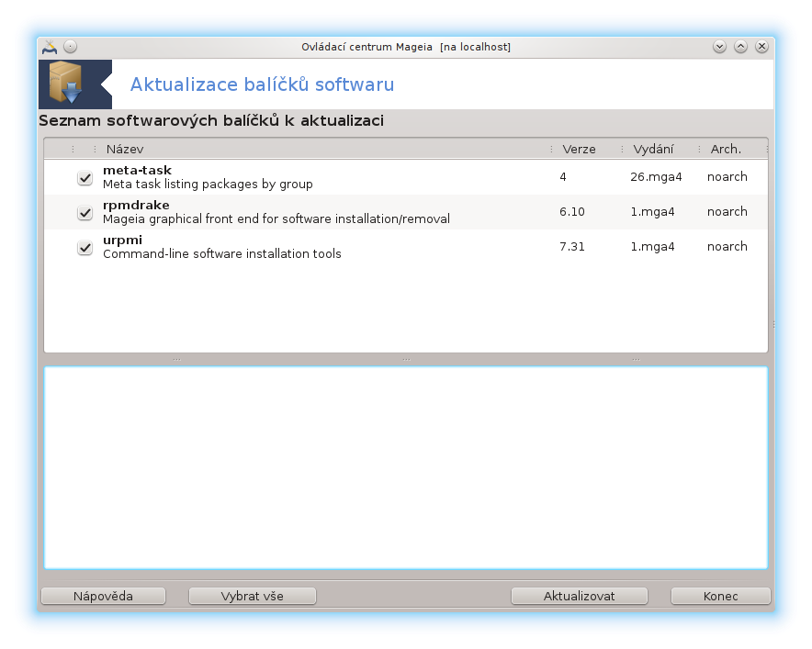Screen dimensions: 812x649
Task: Click version 6.10 of rpmdrake
Action: pyautogui.click(x=572, y=212)
